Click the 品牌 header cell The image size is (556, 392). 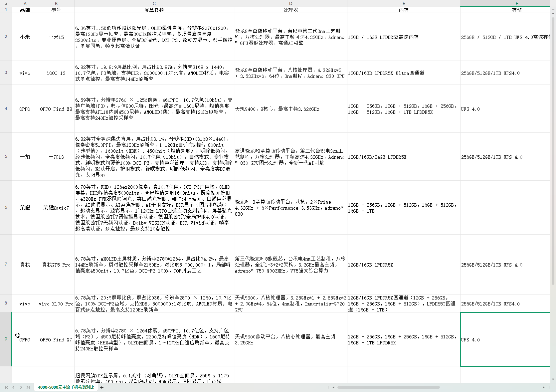pos(25,10)
